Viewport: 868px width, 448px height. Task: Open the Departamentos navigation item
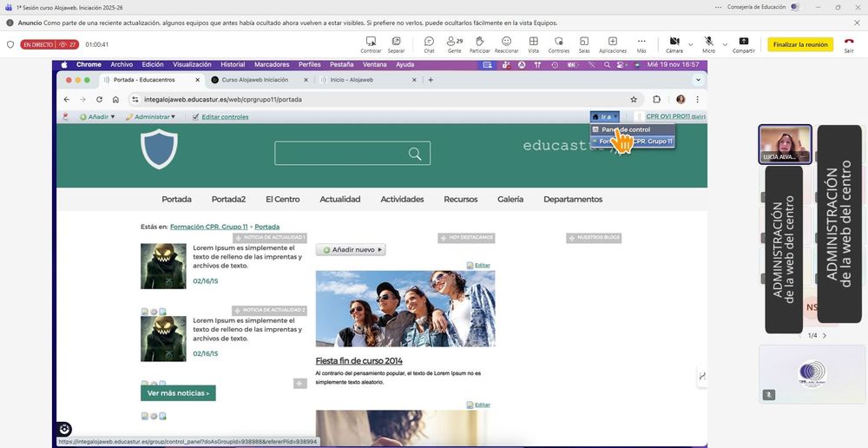tap(572, 200)
